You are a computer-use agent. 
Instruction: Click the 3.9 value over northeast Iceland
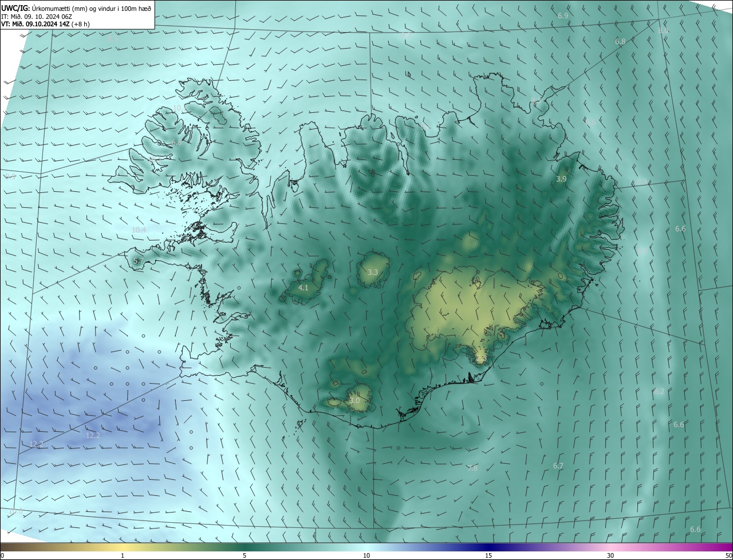[561, 179]
